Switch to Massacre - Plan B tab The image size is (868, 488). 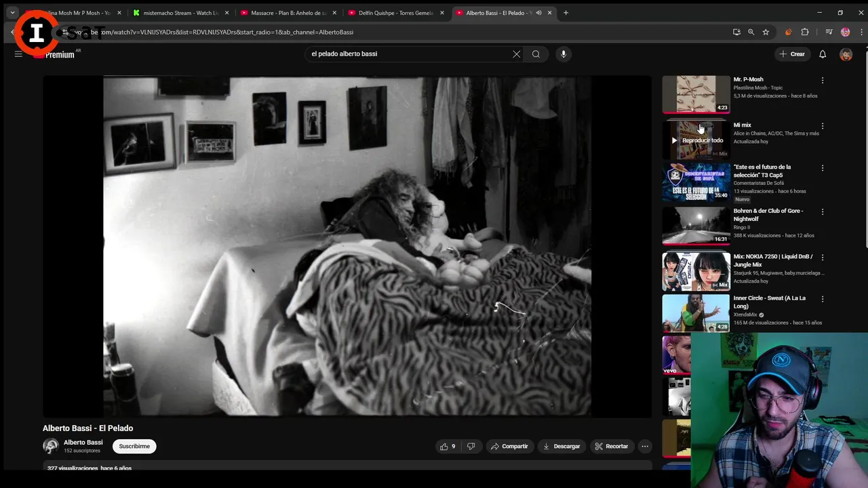click(288, 12)
